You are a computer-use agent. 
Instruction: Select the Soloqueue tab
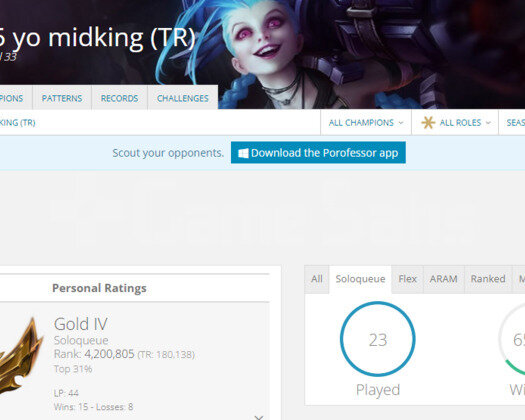pos(360,279)
